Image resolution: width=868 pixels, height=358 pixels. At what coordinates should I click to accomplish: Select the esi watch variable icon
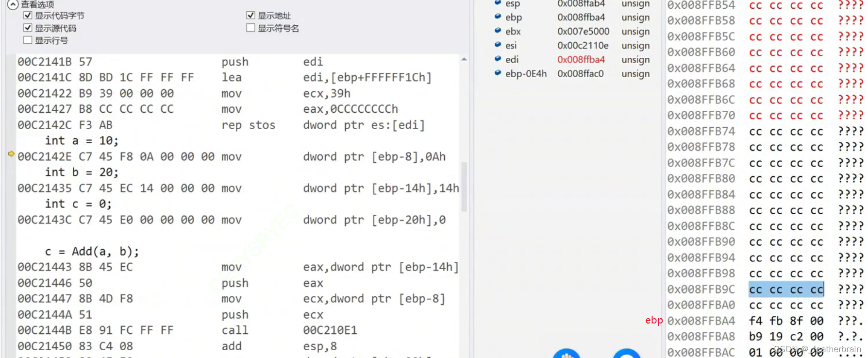coord(498,45)
